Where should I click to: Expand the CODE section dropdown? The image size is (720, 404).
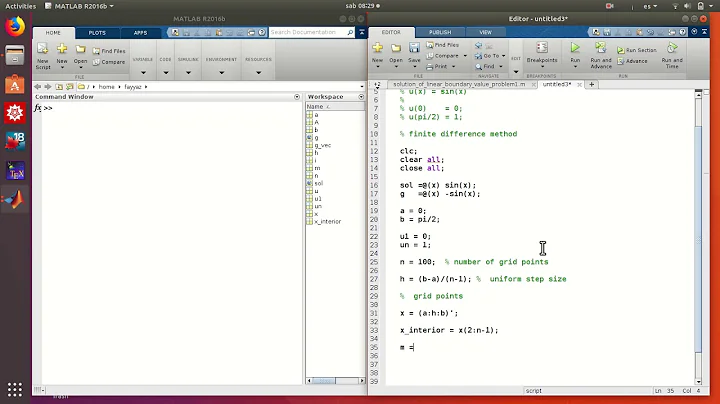(x=166, y=73)
